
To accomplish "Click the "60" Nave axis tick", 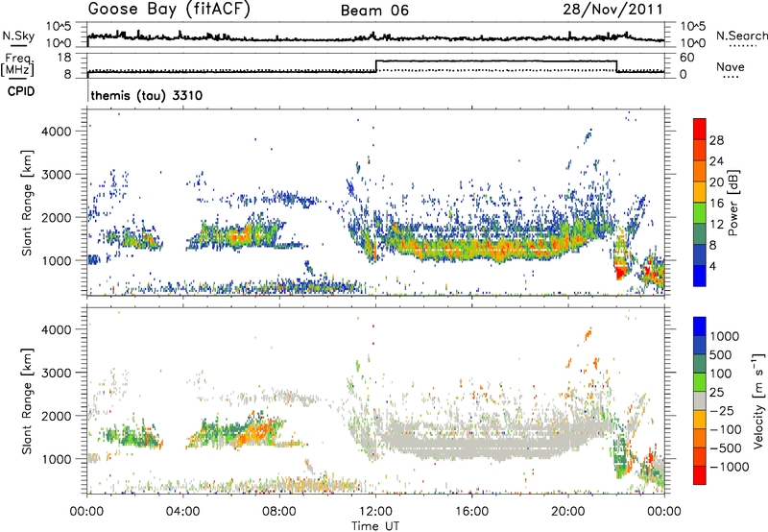I will [687, 58].
